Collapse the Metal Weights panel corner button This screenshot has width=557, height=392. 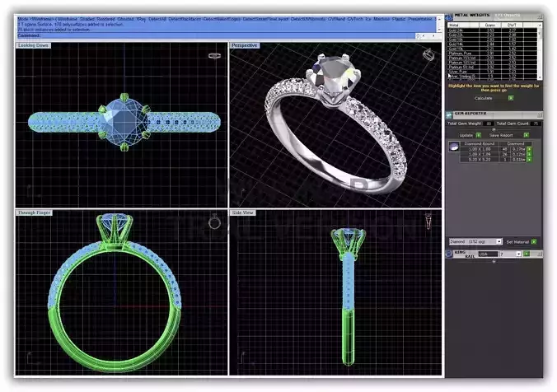(x=540, y=16)
